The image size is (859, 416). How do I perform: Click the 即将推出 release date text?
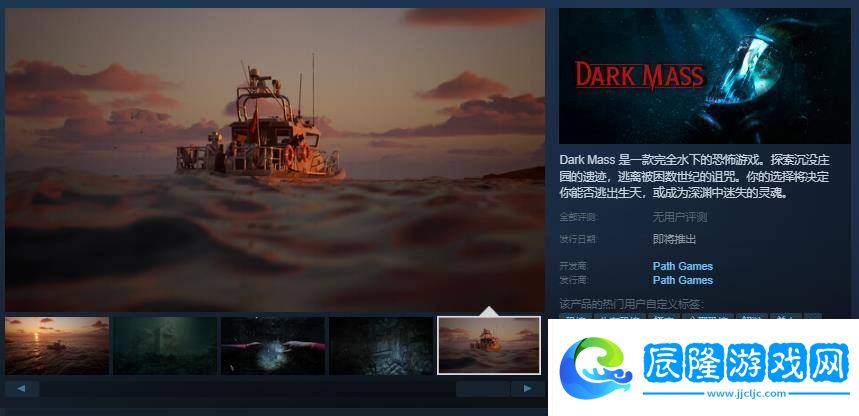coord(674,239)
